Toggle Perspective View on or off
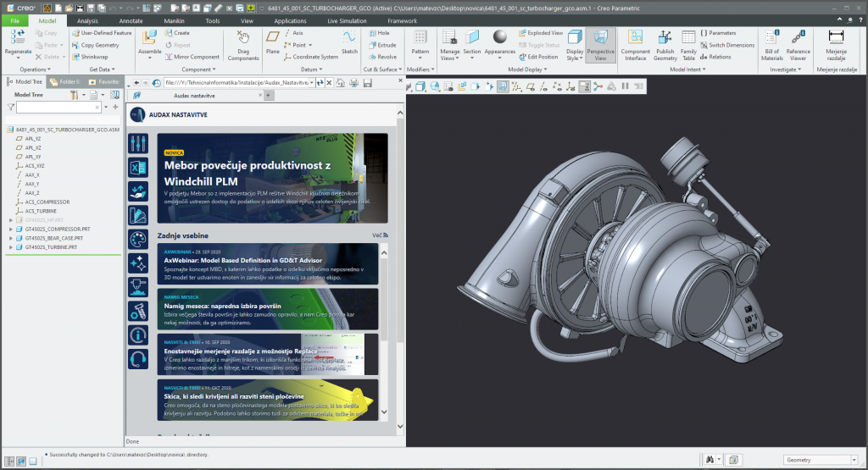This screenshot has height=470, width=868. (x=600, y=42)
